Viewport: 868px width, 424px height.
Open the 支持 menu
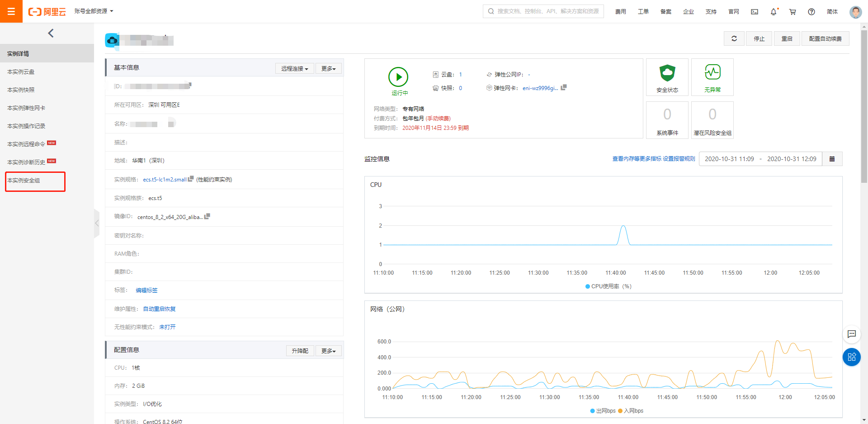point(711,12)
